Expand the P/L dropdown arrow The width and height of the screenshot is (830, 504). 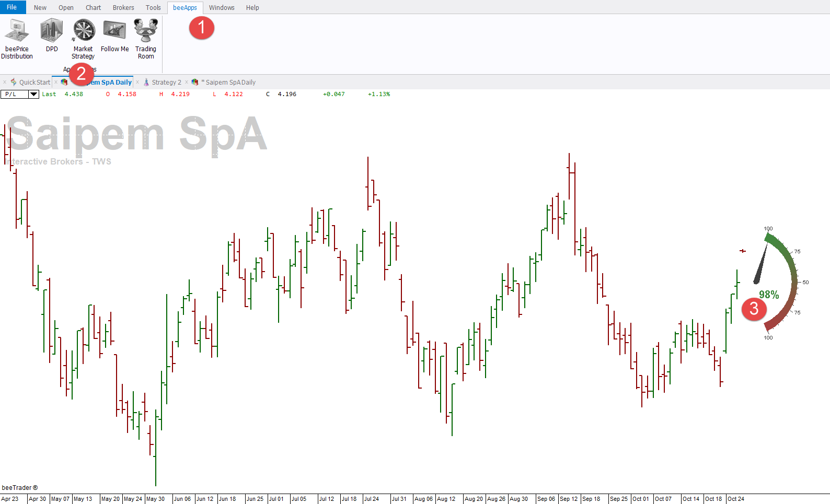33,94
